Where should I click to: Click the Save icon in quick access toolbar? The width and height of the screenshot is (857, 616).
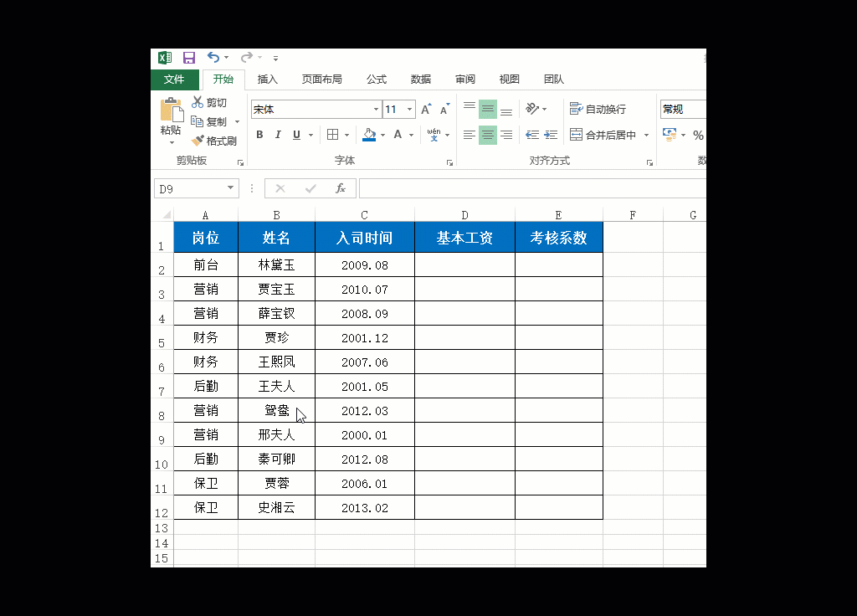(189, 58)
